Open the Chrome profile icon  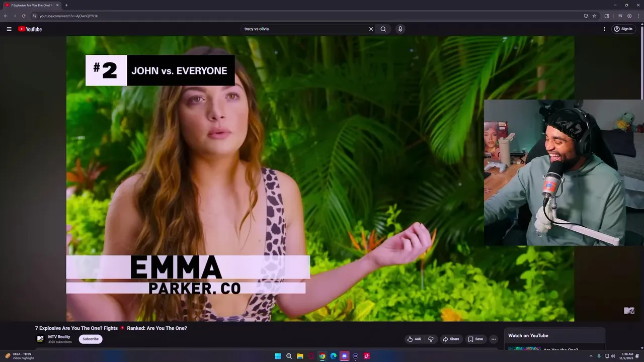click(629, 16)
